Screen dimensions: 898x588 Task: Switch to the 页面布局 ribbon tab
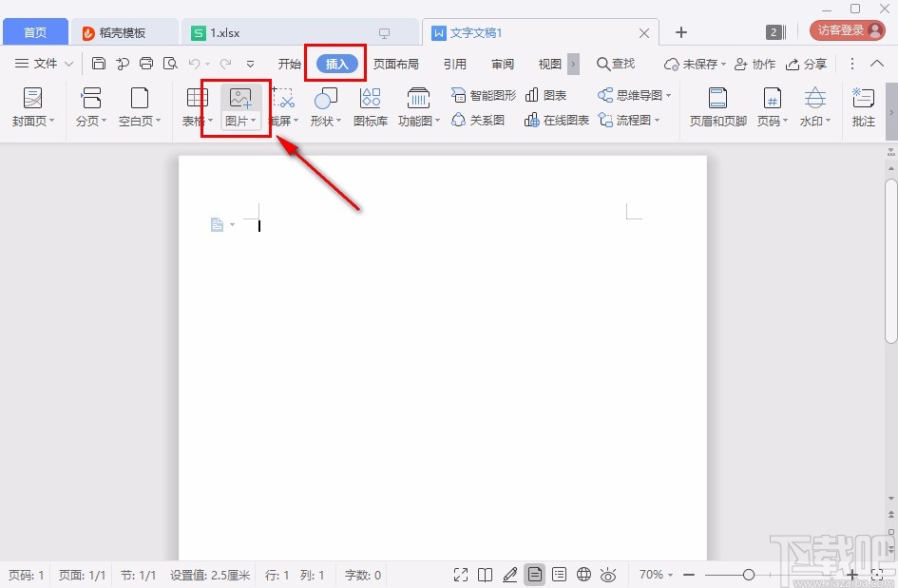tap(396, 64)
